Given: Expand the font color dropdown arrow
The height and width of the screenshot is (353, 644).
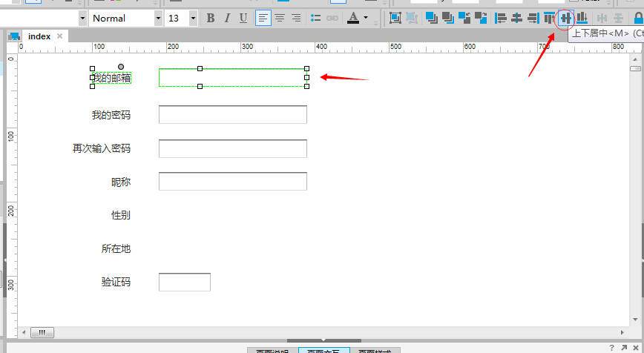Looking at the screenshot, I should tap(366, 18).
